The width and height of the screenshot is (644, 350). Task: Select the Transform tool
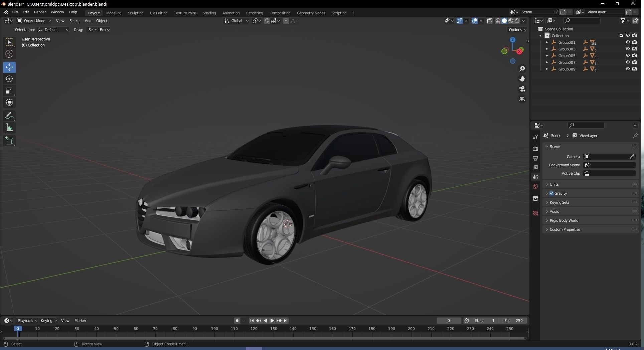click(x=9, y=102)
